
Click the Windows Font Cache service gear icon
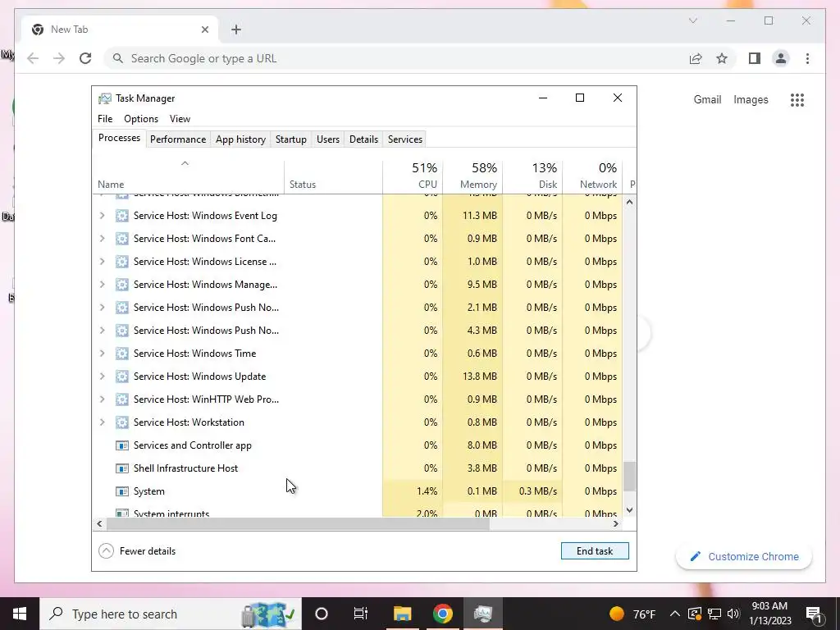coord(122,239)
